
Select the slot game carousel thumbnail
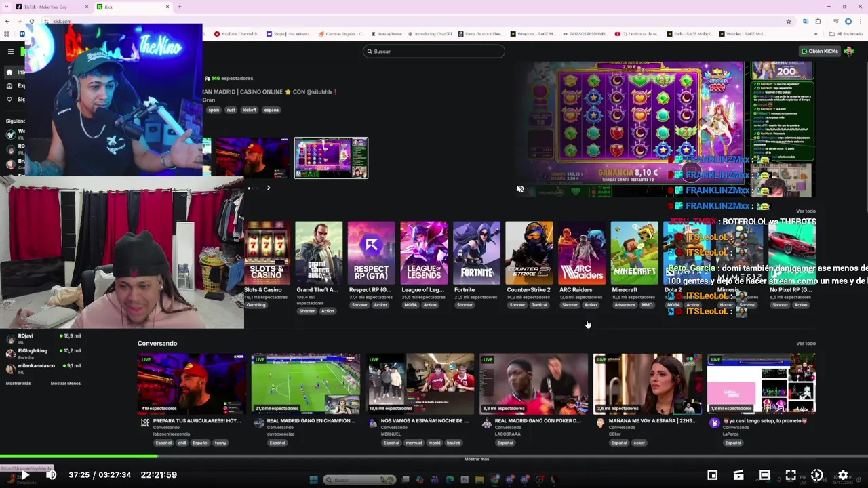(331, 158)
